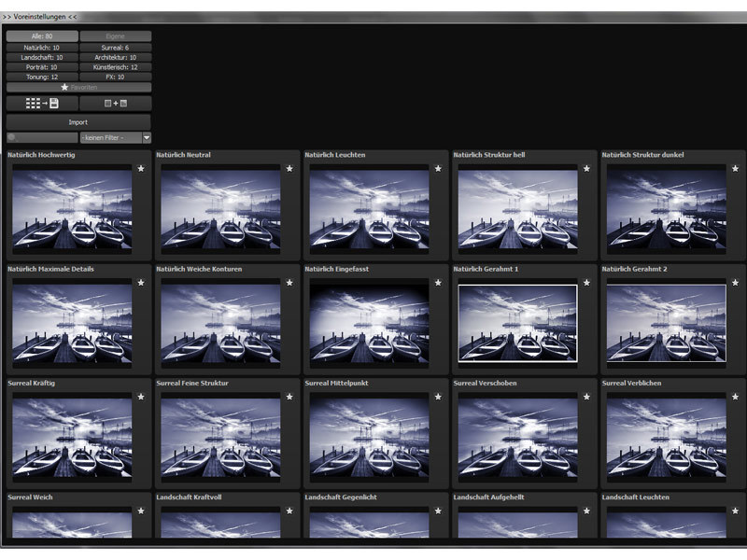Click the combine presets plus button
The height and width of the screenshot is (560, 747).
(115, 104)
